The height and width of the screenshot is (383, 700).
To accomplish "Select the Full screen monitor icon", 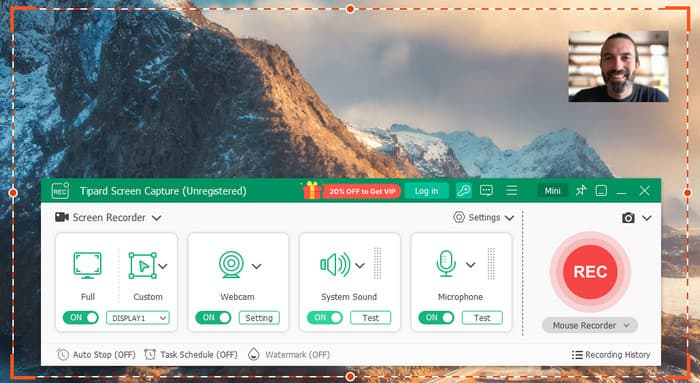I will (88, 266).
